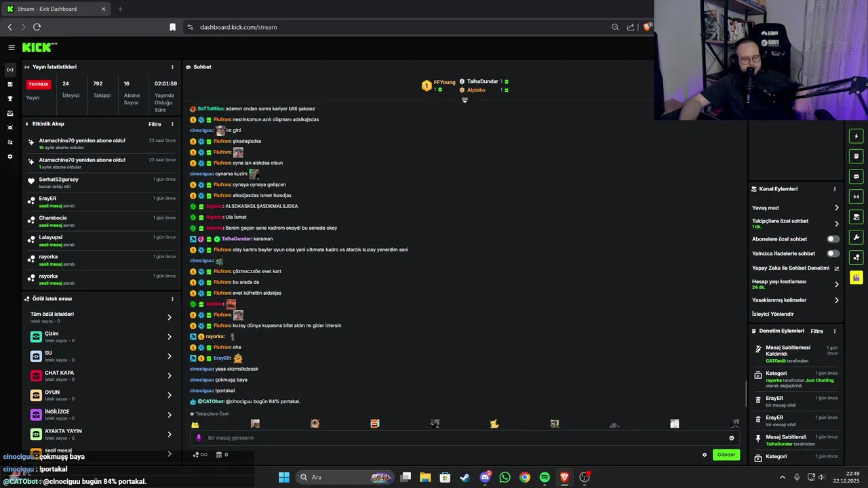868x488 pixels.
Task: Send the message with Gönder button
Action: 726,455
